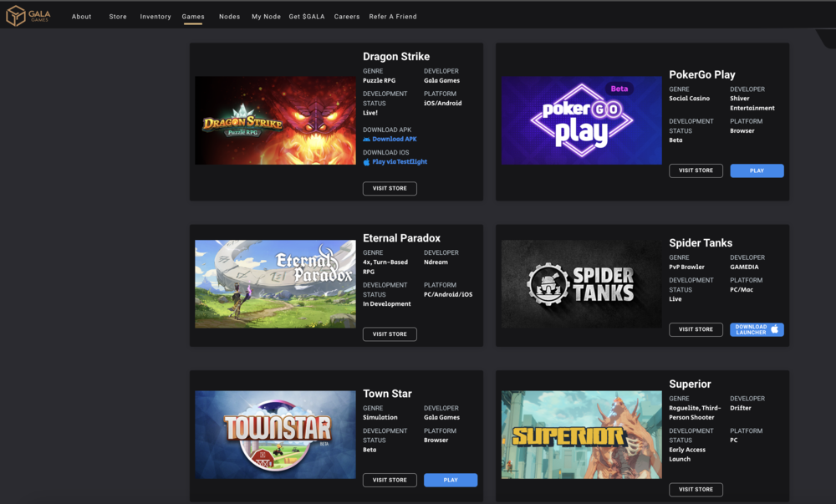Click the Dragon Strike game thumbnail
Image resolution: width=836 pixels, height=504 pixels.
coord(275,120)
